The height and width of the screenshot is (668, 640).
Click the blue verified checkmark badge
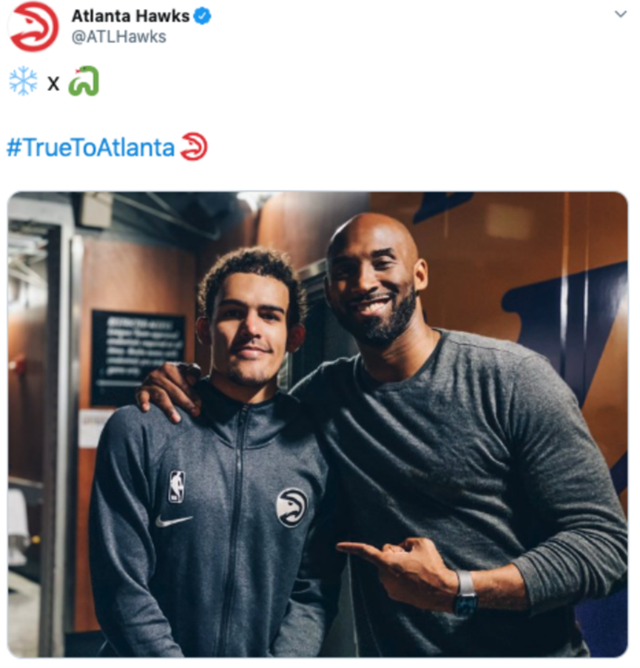pos(202,16)
